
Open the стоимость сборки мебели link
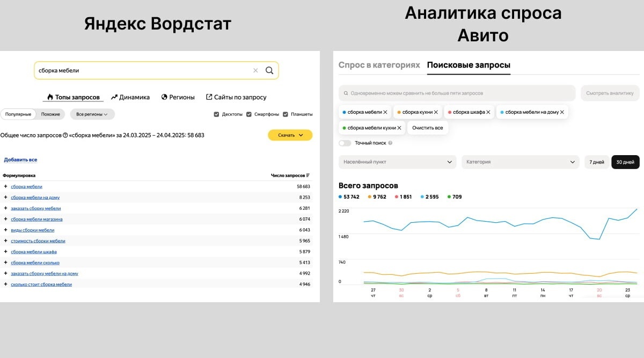click(38, 241)
